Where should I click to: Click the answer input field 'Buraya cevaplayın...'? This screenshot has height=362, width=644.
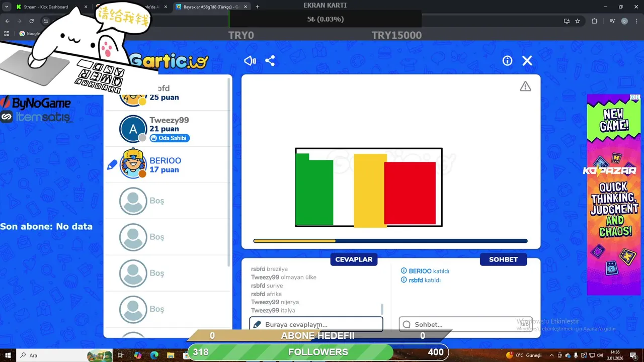pos(316,324)
